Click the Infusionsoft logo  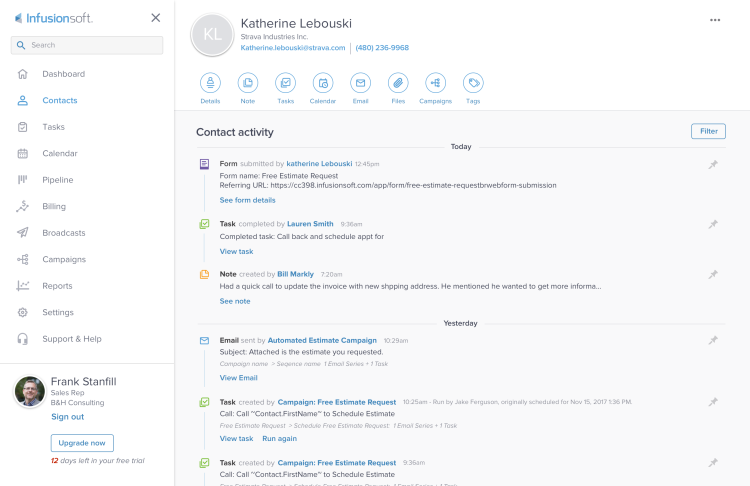point(54,18)
